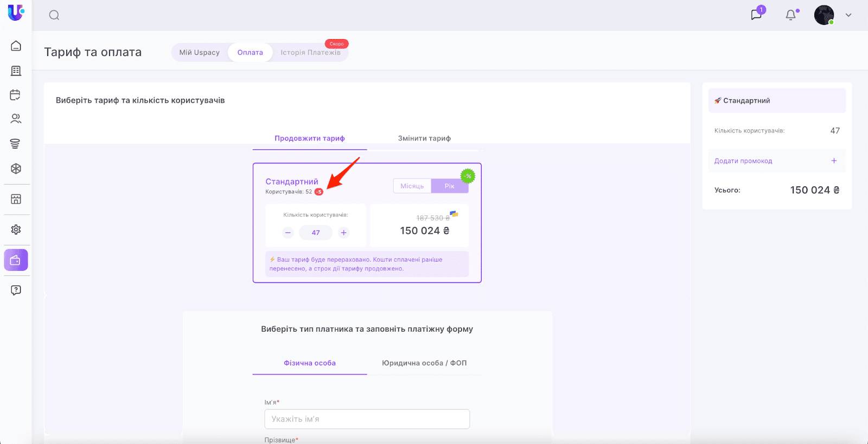
Task: Click the Скоро badge on history tab
Action: point(337,44)
